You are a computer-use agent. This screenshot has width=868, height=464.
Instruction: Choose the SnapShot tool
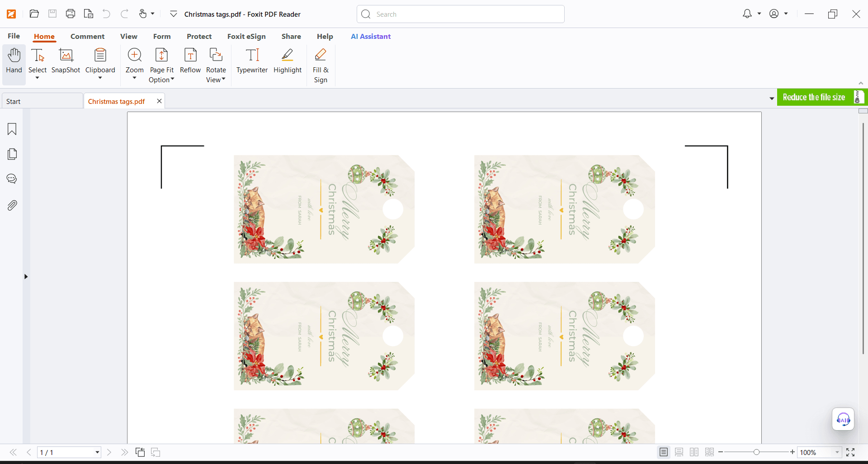coord(66,61)
